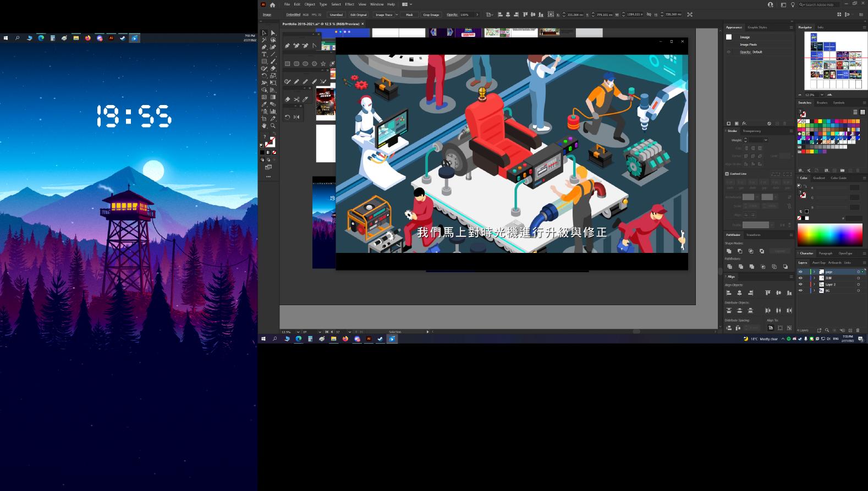Image resolution: width=868 pixels, height=491 pixels.
Task: Select the Selection tool arrow
Action: (x=264, y=33)
